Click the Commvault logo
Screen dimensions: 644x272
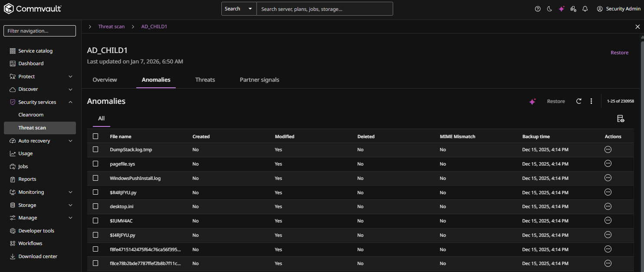(33, 8)
